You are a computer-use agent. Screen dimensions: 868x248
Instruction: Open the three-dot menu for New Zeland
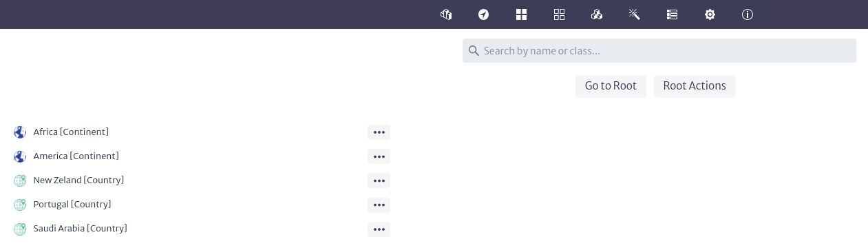(x=379, y=180)
